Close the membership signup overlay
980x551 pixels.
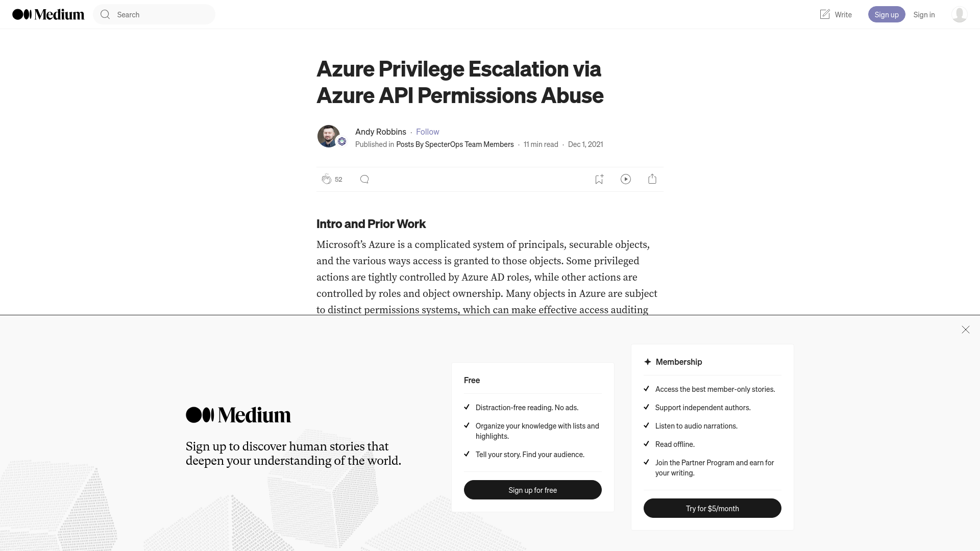[965, 330]
